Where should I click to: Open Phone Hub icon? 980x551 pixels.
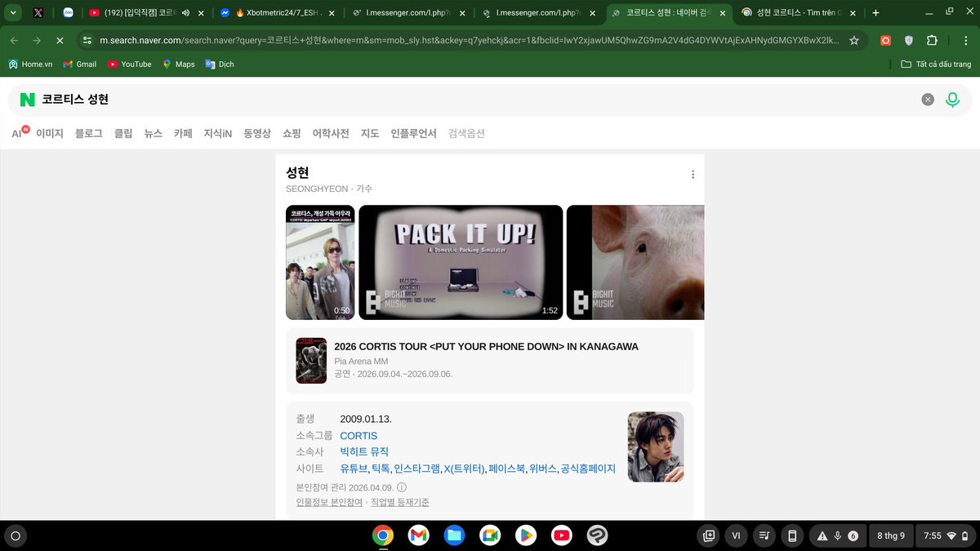tap(791, 535)
